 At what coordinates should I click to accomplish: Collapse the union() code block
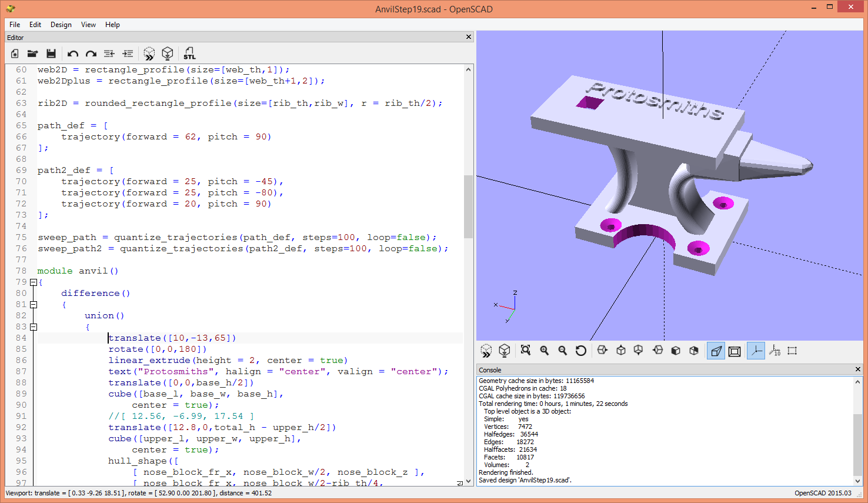pyautogui.click(x=33, y=327)
